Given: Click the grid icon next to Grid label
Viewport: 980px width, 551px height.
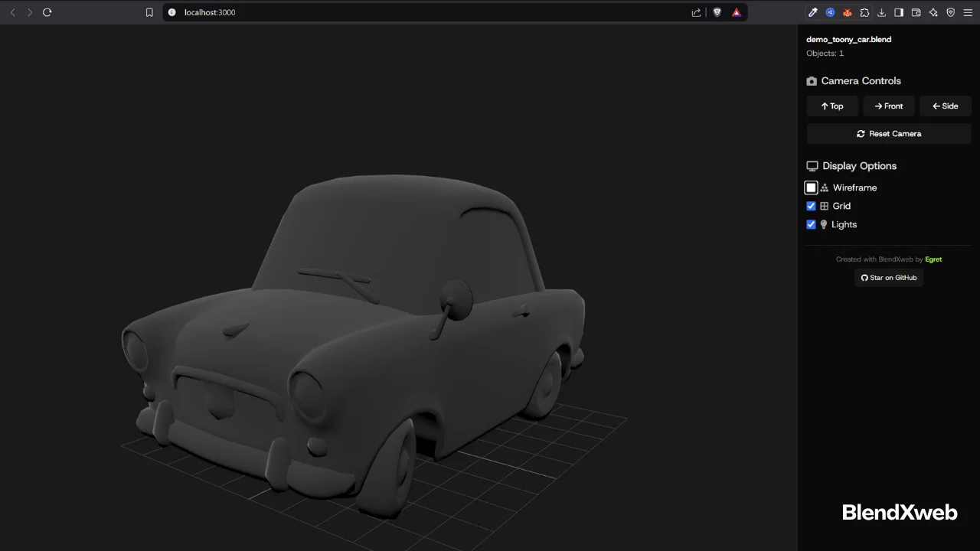Looking at the screenshot, I should [x=825, y=206].
